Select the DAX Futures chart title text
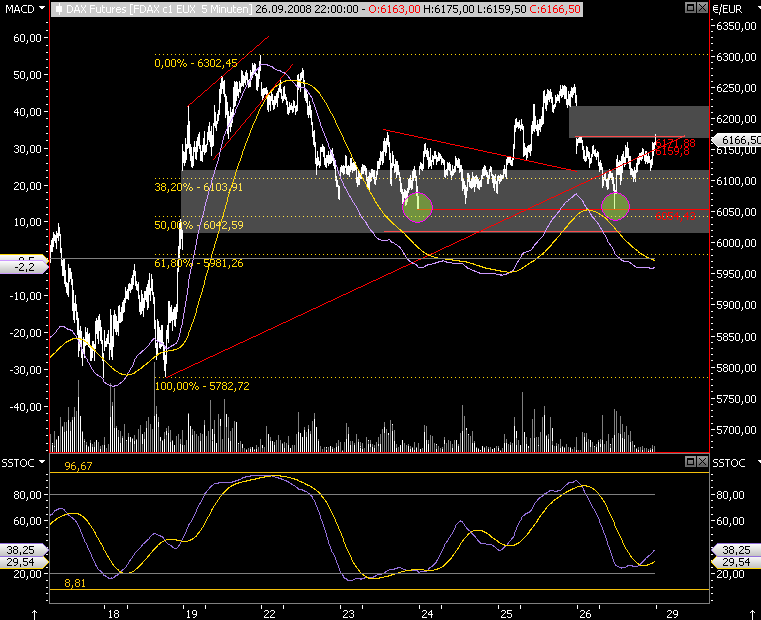The width and height of the screenshot is (761, 620). click(159, 9)
